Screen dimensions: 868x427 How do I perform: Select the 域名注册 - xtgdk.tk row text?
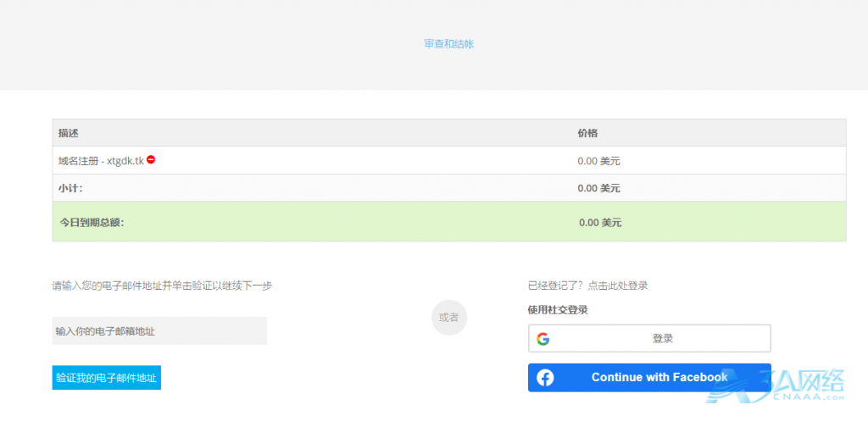[102, 161]
